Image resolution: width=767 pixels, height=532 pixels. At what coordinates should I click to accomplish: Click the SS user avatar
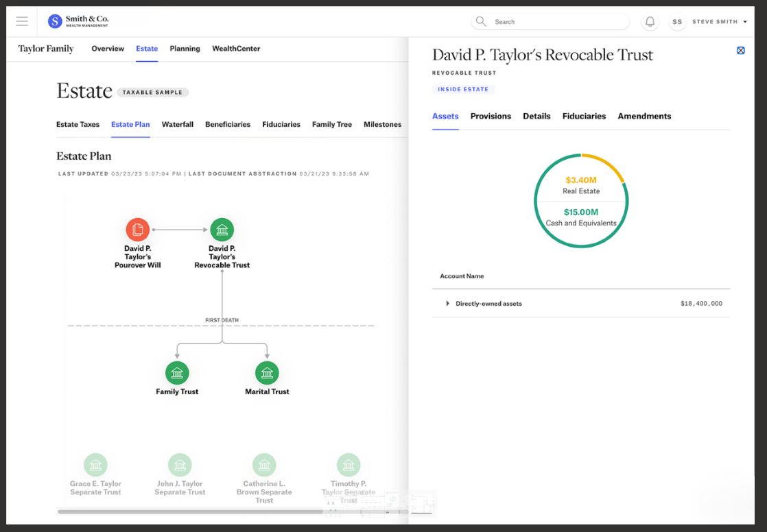677,21
